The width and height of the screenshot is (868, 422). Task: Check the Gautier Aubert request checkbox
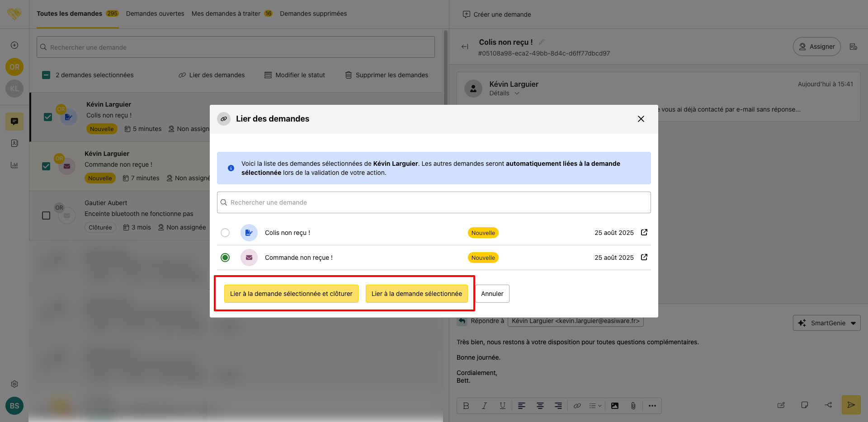click(x=46, y=216)
